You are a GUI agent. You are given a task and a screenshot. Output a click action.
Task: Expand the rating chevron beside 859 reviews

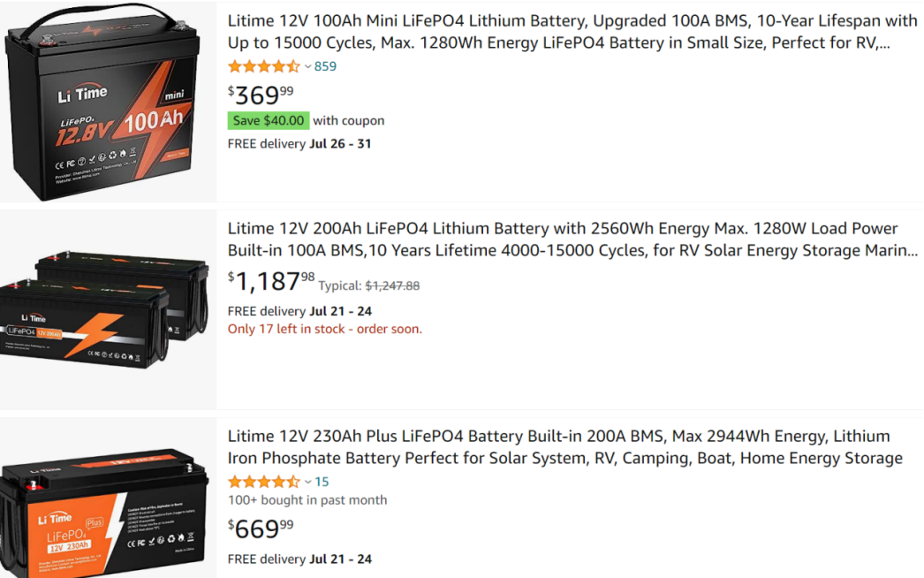coord(307,66)
